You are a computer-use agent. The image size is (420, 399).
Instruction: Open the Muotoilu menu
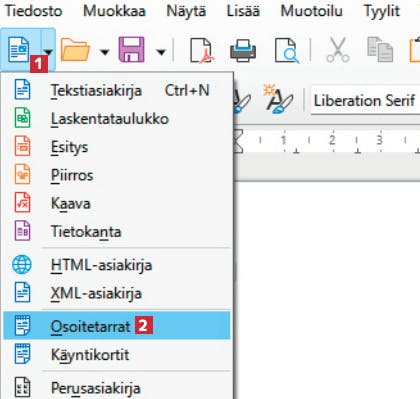point(311,11)
